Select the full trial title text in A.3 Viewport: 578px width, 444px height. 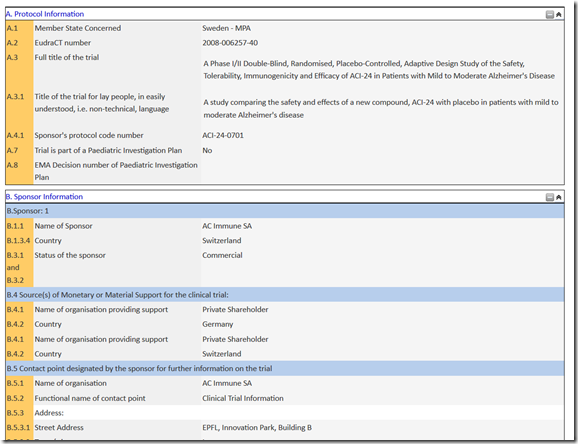379,70
